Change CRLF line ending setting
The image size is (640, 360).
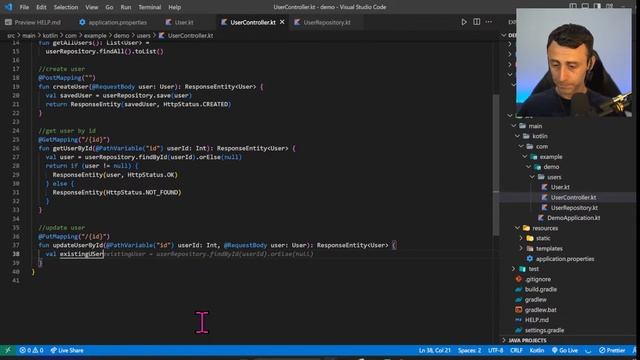click(x=516, y=350)
